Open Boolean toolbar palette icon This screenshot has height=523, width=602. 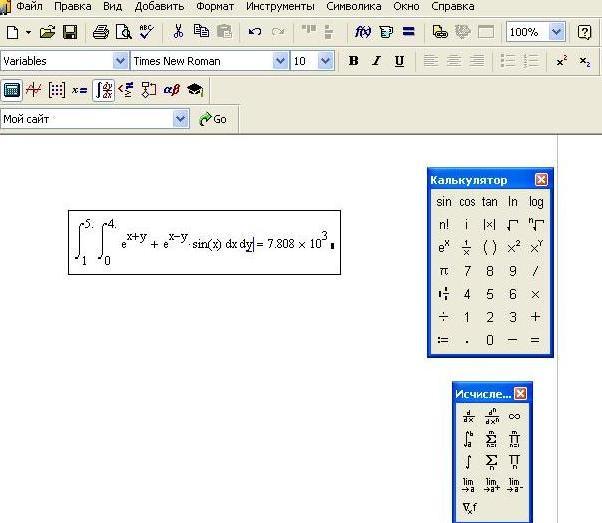coord(126,90)
